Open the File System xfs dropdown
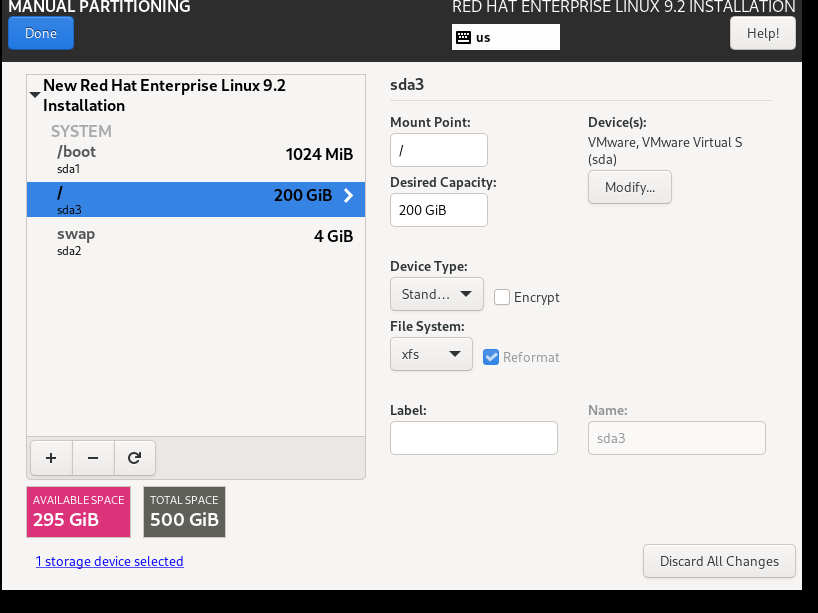 click(431, 354)
